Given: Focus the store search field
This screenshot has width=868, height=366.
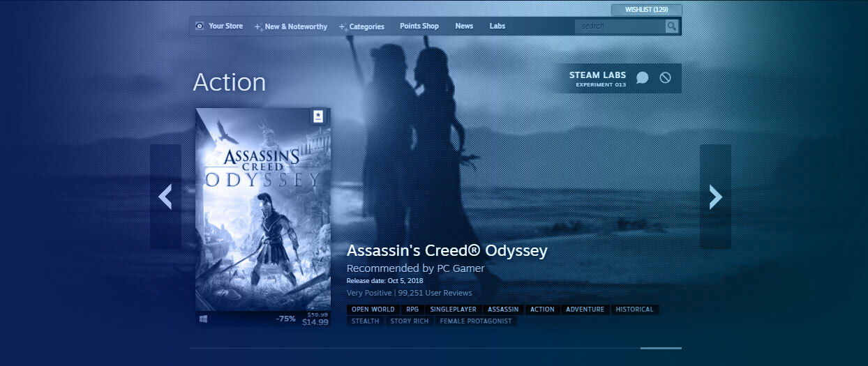Looking at the screenshot, I should [620, 26].
